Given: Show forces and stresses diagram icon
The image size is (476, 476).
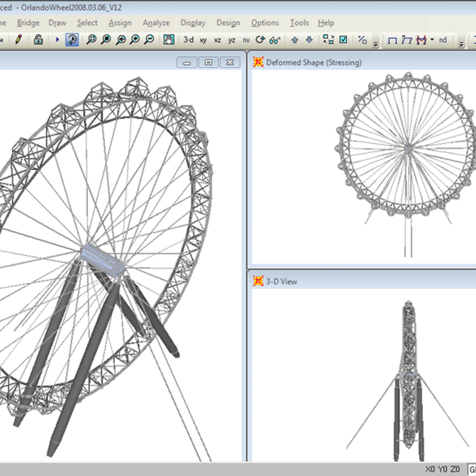Looking at the screenshot, I should click(x=421, y=40).
